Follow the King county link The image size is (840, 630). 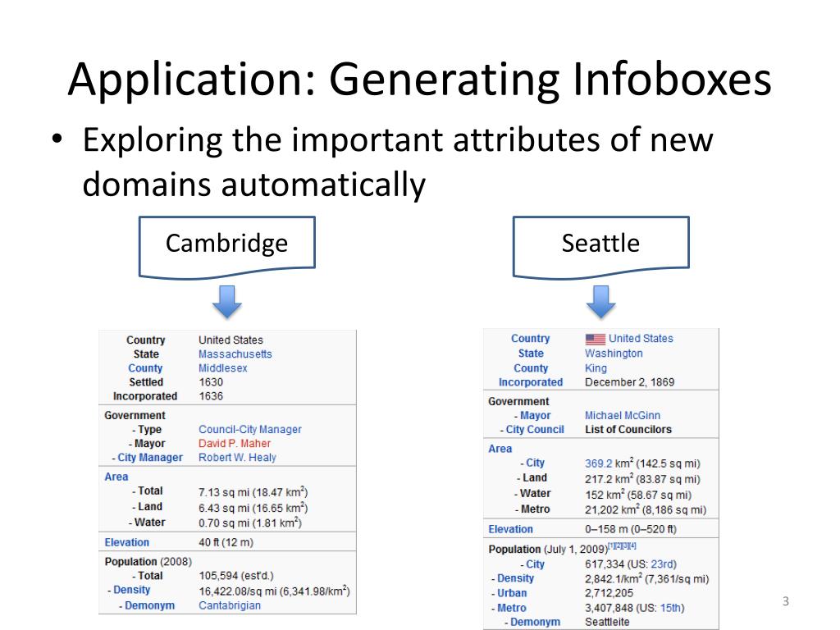[x=596, y=368]
